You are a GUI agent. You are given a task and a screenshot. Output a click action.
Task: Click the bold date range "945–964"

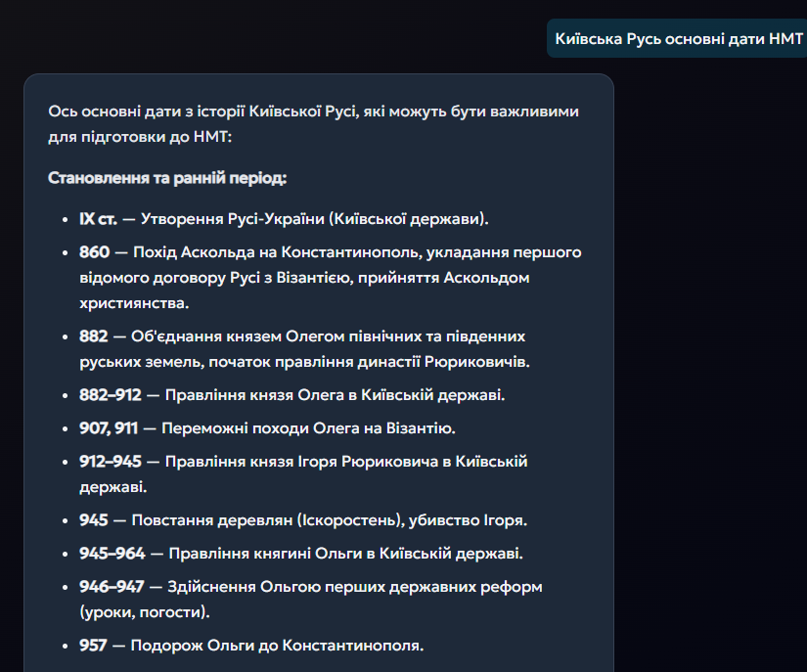pyautogui.click(x=112, y=554)
